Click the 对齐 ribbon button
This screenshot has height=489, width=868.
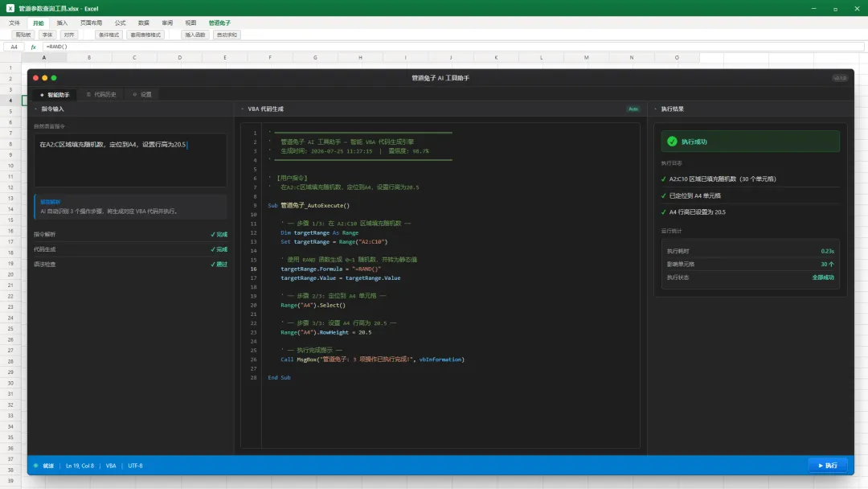68,35
